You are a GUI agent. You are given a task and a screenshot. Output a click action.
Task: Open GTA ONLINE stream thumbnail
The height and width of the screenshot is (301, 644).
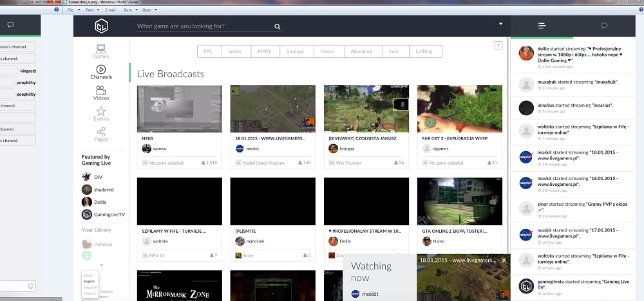[x=460, y=201]
